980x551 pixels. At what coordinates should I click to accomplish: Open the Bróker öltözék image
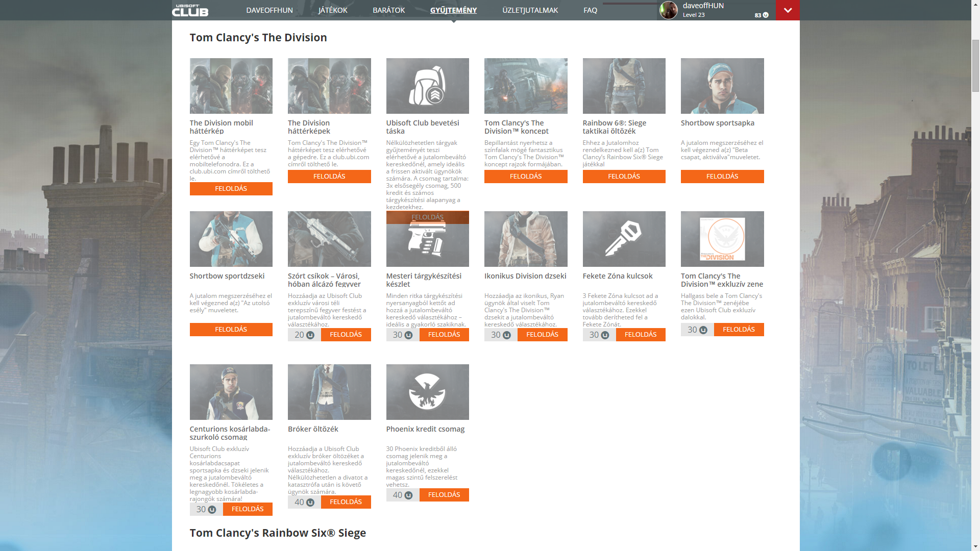[329, 392]
